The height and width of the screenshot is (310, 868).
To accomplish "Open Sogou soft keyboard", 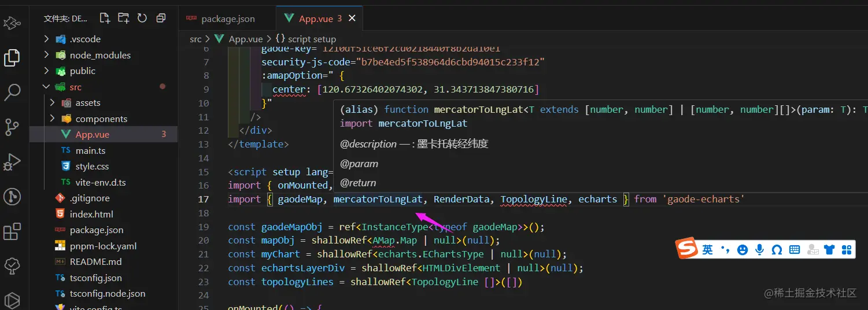I will (x=795, y=250).
